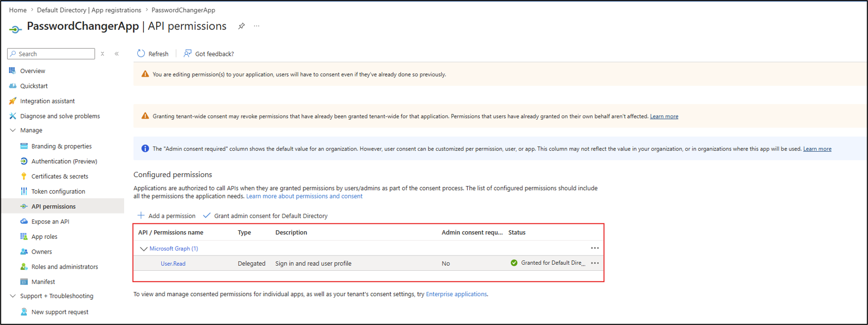Image resolution: width=868 pixels, height=325 pixels.
Task: Click Microsoft Graph (1) link
Action: coord(174,248)
